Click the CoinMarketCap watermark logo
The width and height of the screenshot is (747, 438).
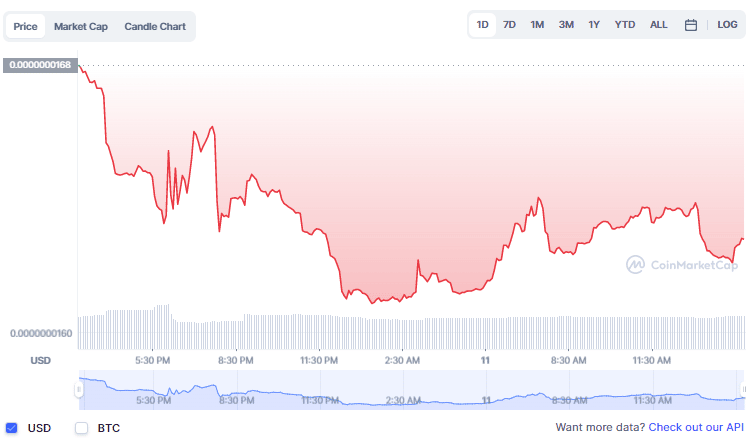point(681,265)
